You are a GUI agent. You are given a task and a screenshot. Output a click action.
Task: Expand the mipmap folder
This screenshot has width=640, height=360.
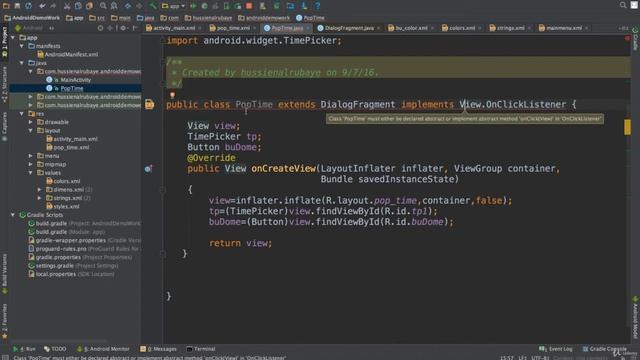pyautogui.click(x=31, y=164)
